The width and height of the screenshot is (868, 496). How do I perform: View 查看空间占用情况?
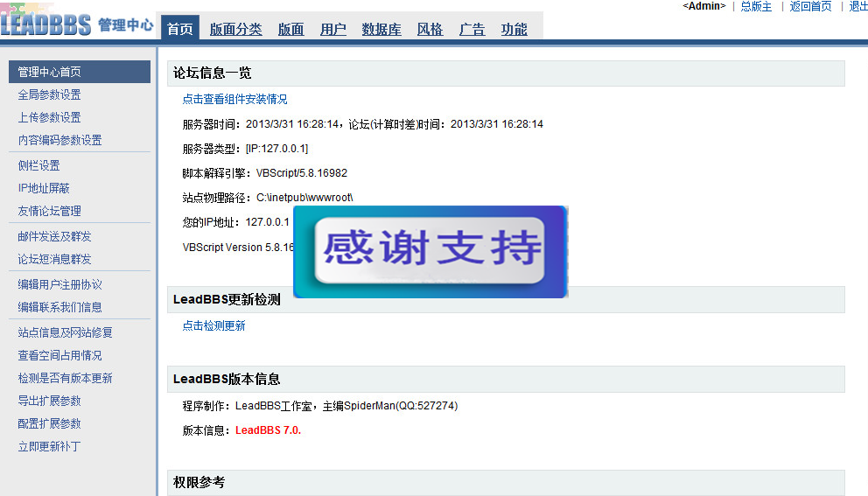[59, 355]
